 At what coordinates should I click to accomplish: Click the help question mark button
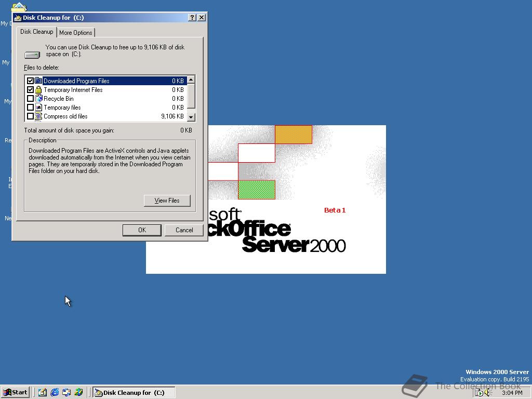pos(192,17)
